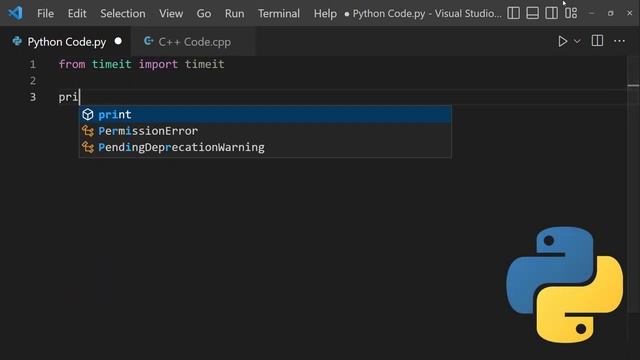The height and width of the screenshot is (360, 640).
Task: Toggle the bottom panel layout icon
Action: click(x=532, y=13)
